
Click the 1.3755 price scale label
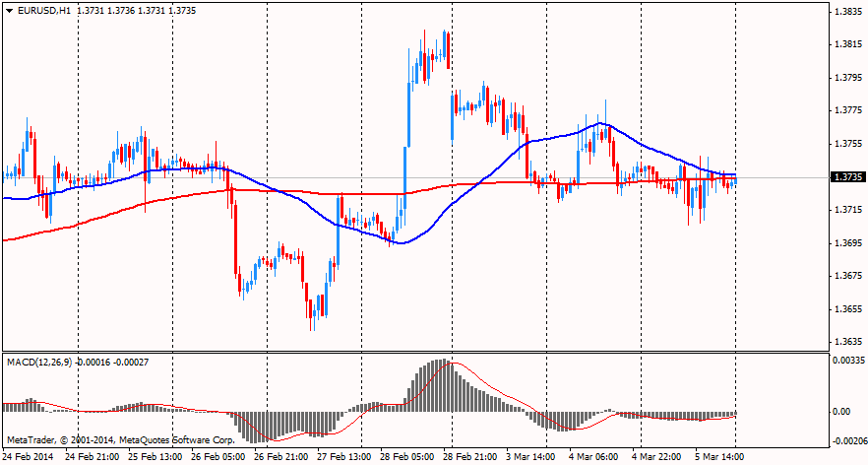pyautogui.click(x=847, y=144)
